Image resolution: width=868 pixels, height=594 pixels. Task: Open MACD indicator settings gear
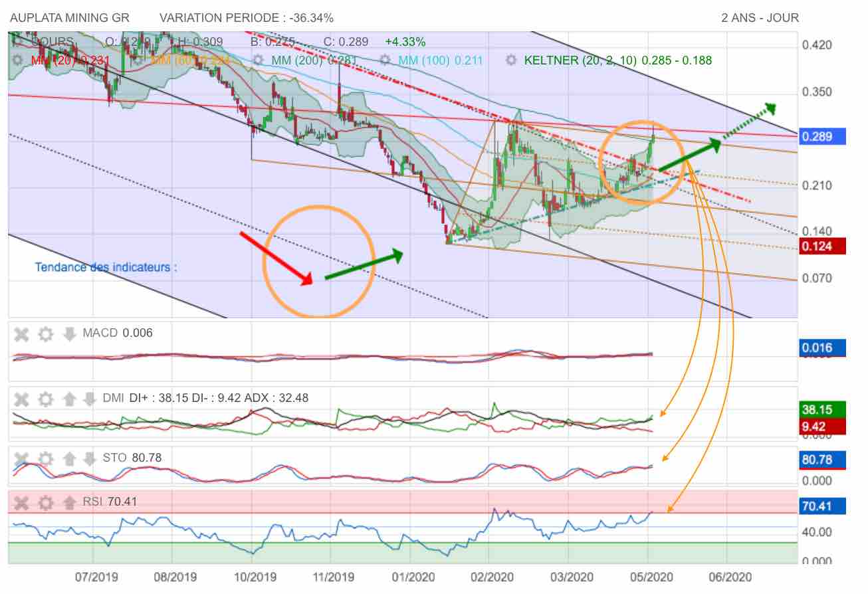point(45,334)
